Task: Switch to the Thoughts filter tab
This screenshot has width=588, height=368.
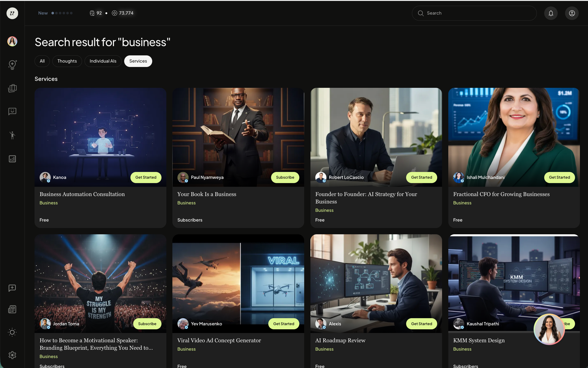Action: (x=67, y=61)
